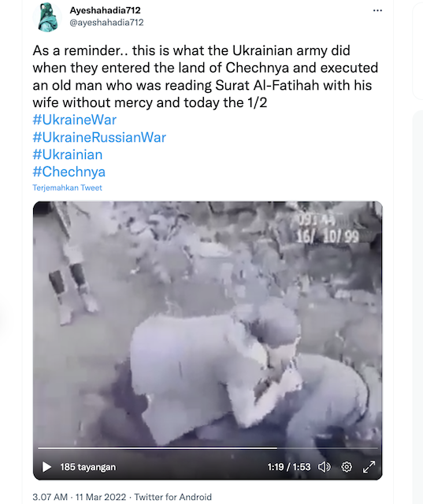
Task: Click the video frame thumbnail
Action: point(208,321)
